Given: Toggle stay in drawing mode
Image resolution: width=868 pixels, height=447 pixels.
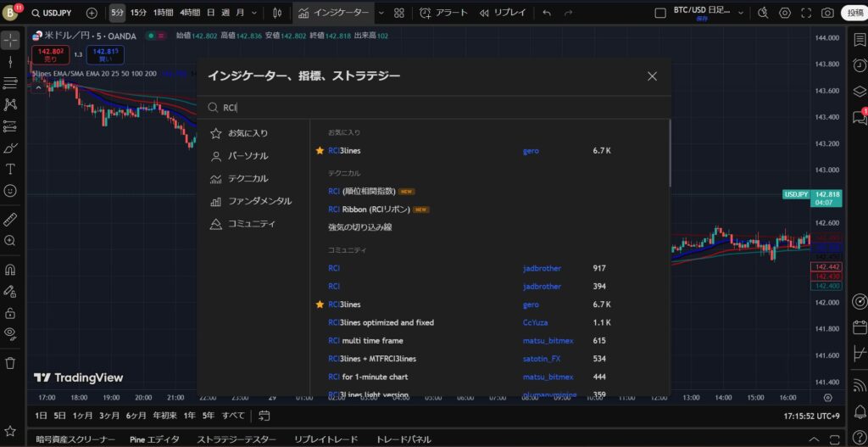Looking at the screenshot, I should [10, 291].
